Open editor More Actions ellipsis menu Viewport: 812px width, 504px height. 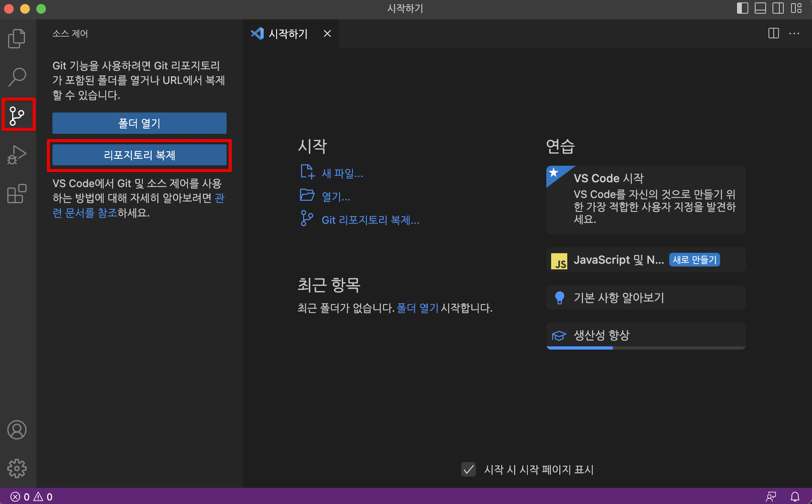pos(794,33)
